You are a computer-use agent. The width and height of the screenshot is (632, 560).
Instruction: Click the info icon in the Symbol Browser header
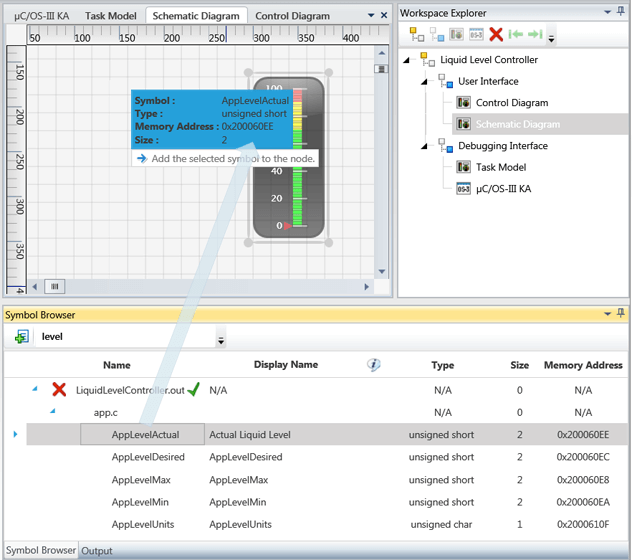[x=374, y=365]
